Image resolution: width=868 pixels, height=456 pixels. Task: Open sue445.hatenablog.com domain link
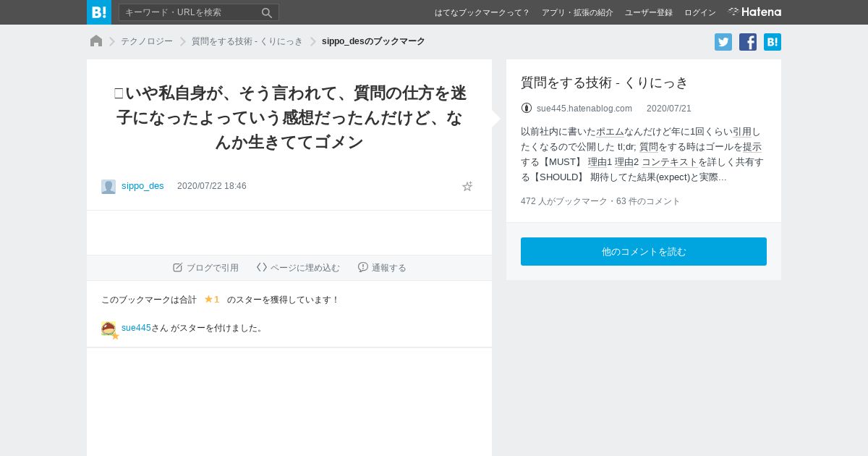[584, 109]
